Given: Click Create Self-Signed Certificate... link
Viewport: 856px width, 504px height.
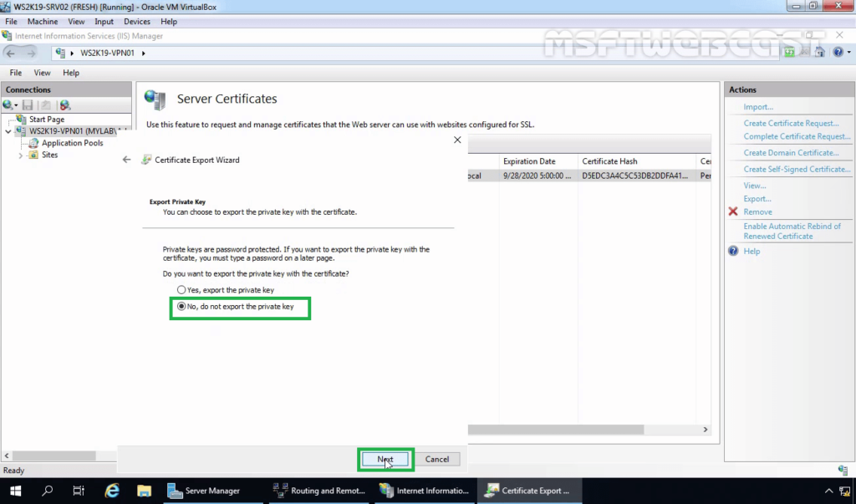Looking at the screenshot, I should point(797,170).
